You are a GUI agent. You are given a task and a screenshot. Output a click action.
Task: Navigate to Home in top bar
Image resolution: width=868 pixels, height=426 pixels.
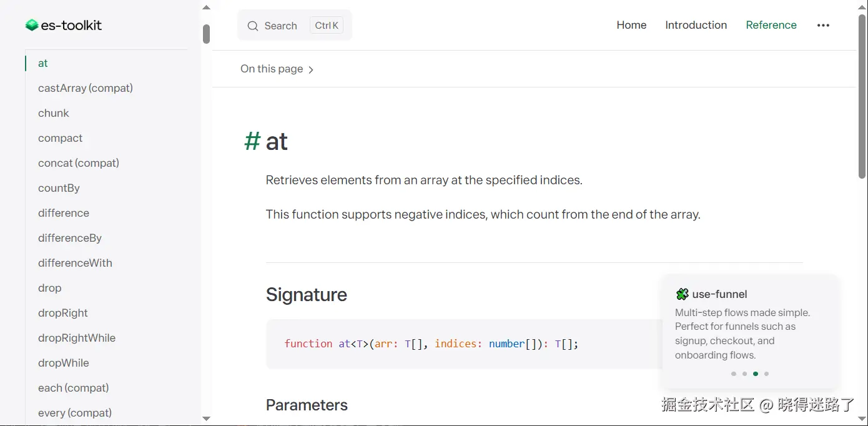click(631, 25)
